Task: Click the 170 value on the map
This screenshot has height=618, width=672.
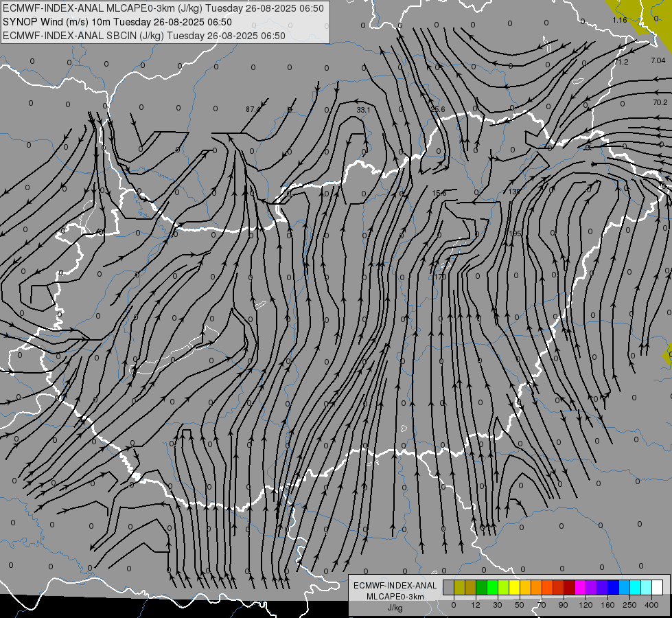Action: pos(440,277)
